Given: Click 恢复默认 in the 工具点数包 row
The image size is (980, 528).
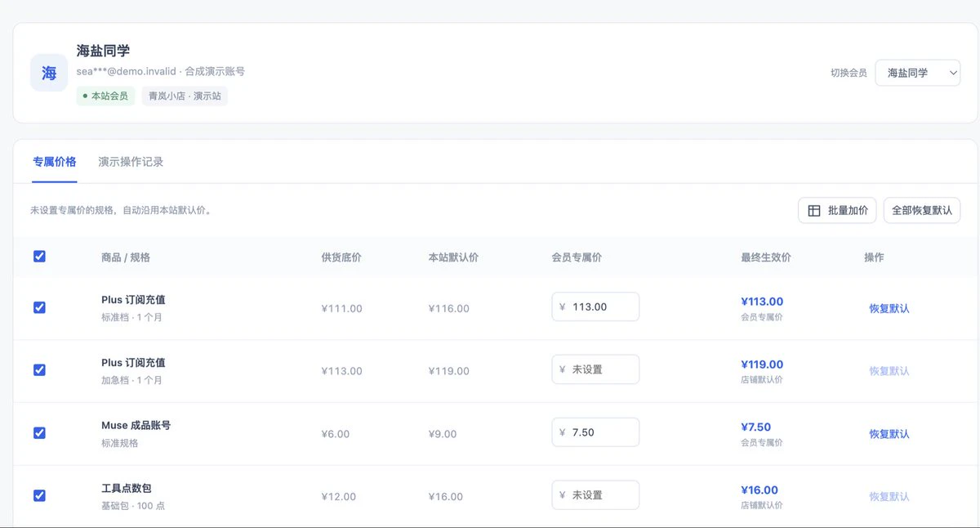Looking at the screenshot, I should coord(889,497).
